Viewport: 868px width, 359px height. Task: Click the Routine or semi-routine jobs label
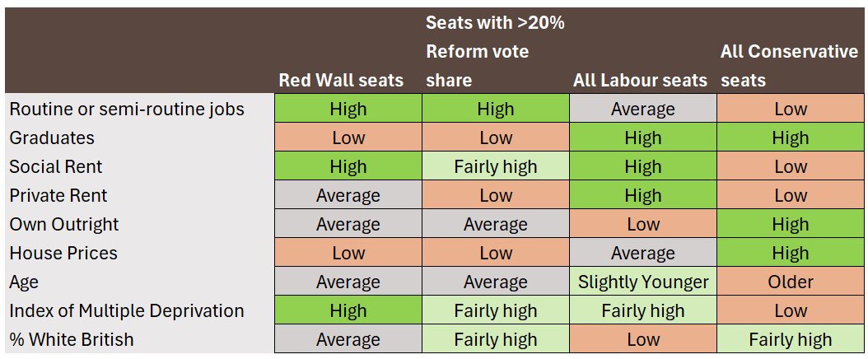(x=127, y=109)
